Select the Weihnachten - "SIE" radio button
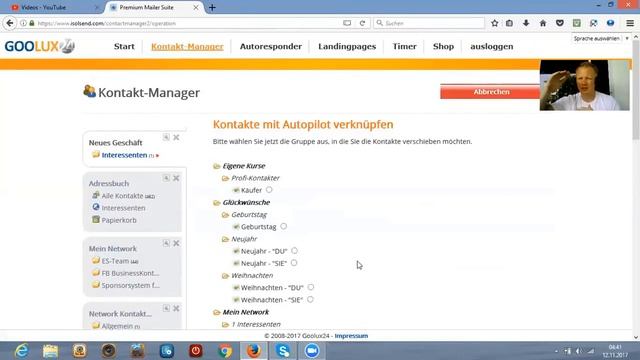 [x=310, y=299]
